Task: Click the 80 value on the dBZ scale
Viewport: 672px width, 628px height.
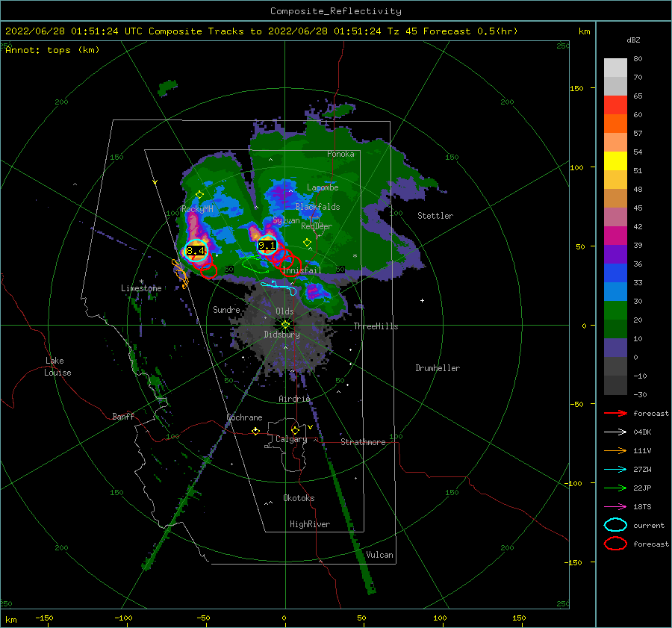Action: [638, 59]
